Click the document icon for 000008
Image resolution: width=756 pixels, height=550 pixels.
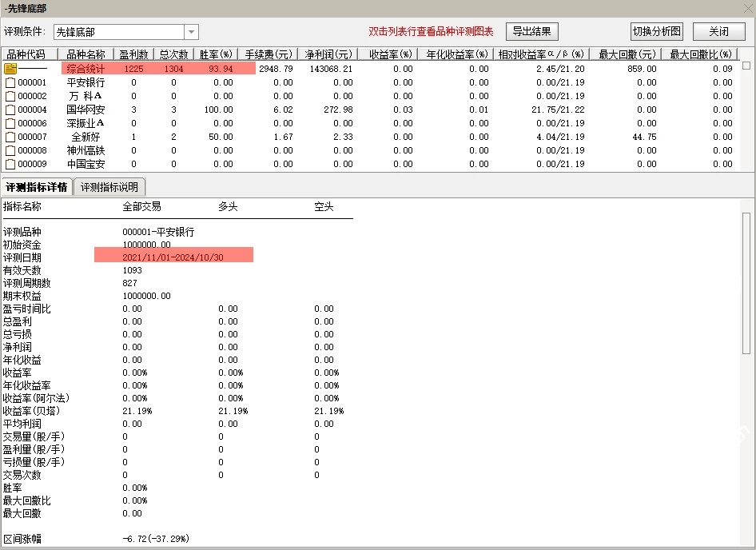pyautogui.click(x=10, y=150)
